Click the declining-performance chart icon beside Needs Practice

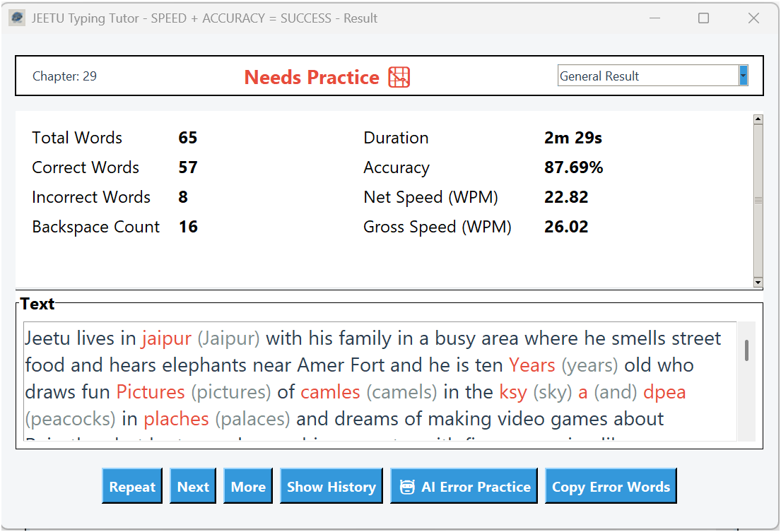[x=399, y=77]
